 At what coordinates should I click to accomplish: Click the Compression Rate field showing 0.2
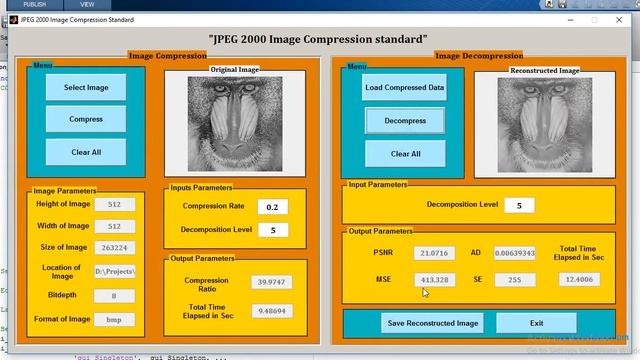coord(272,207)
